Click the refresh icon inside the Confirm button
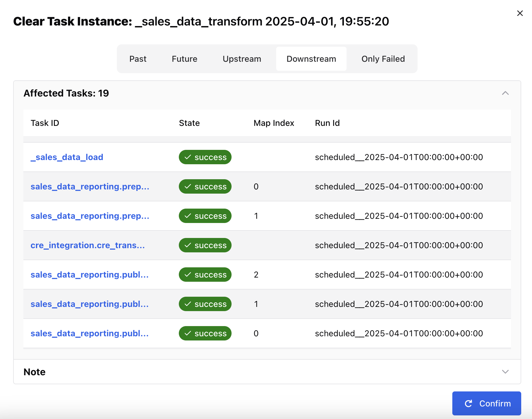 (468, 403)
